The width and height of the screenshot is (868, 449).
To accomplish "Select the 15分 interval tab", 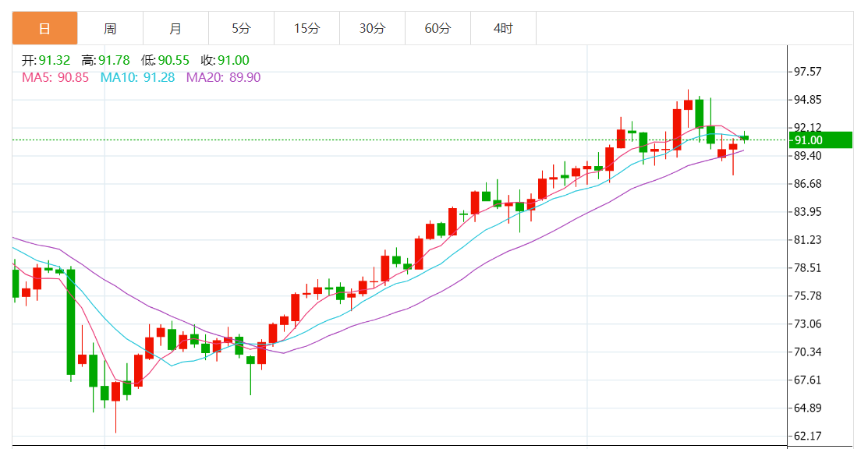I will point(306,29).
